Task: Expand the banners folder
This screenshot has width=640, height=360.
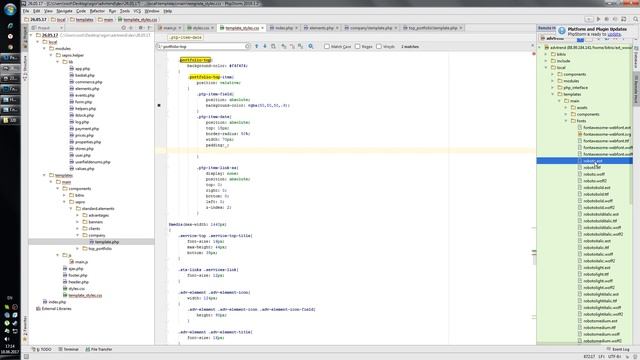Action: click(x=78, y=222)
